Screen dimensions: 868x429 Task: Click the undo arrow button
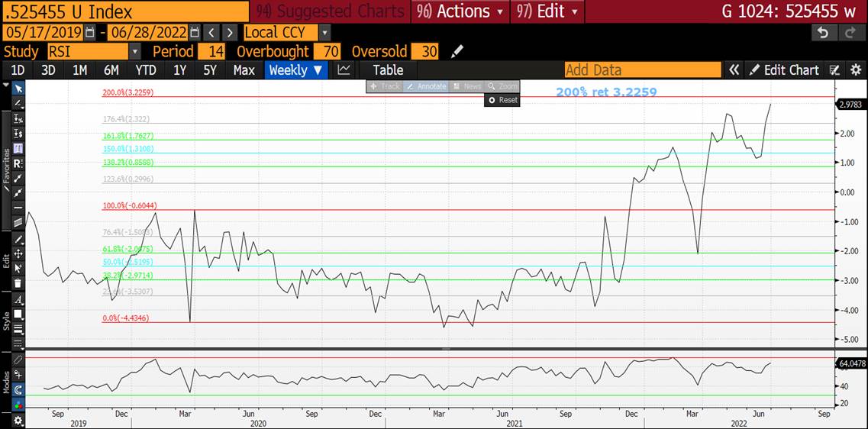[823, 32]
